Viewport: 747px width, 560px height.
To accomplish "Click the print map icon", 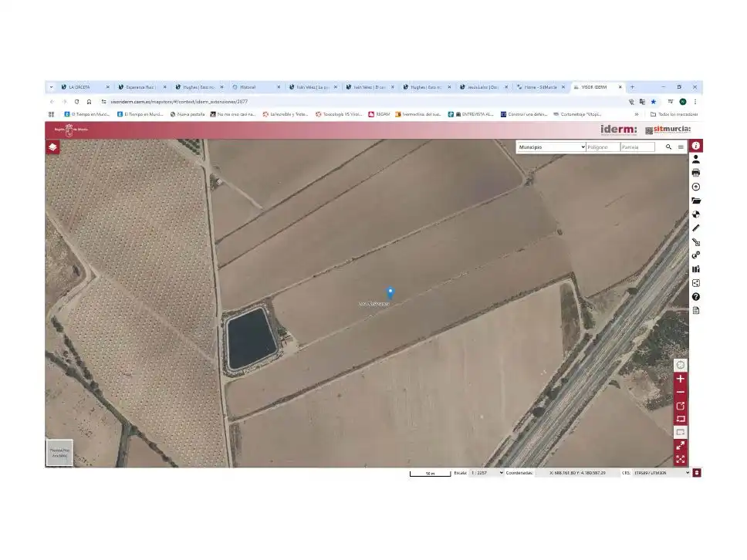I will coord(695,173).
